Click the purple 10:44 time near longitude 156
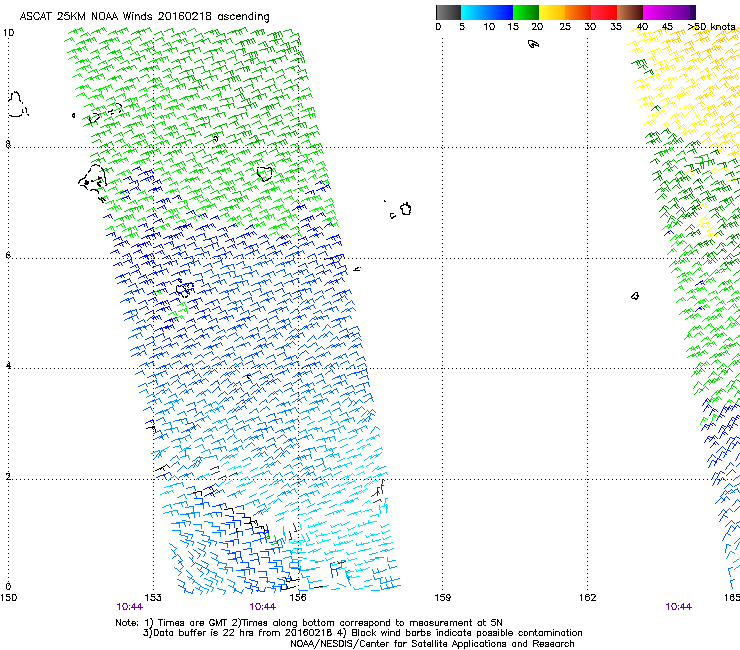740x650 pixels. (262, 607)
